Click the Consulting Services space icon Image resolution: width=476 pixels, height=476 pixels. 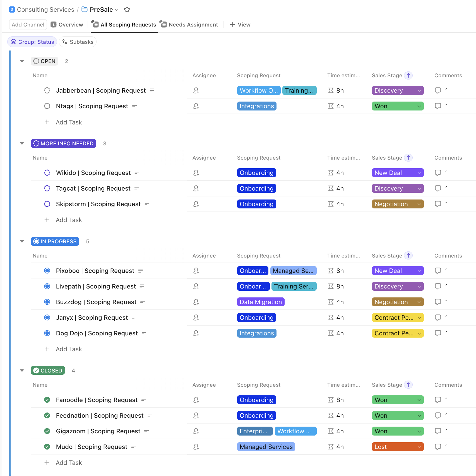tap(12, 9)
